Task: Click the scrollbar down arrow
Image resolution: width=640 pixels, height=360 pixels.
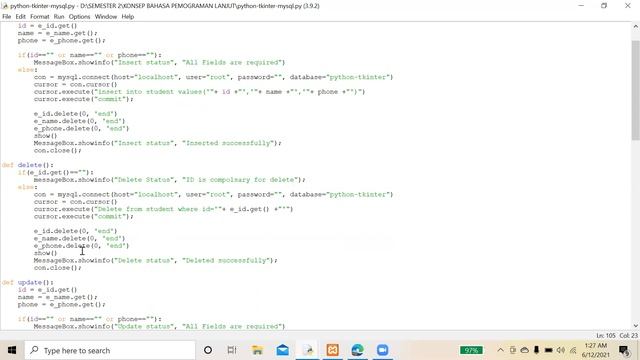Action: click(636, 326)
